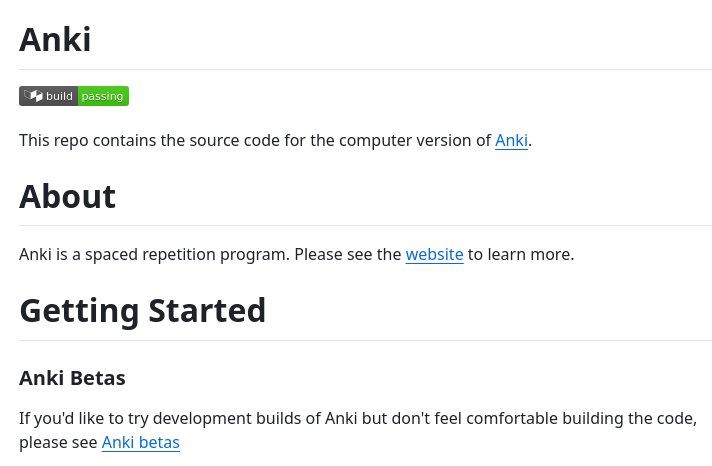Open the "Anki" link in the repo description
Image resolution: width=712 pixels, height=466 pixels.
coord(511,140)
